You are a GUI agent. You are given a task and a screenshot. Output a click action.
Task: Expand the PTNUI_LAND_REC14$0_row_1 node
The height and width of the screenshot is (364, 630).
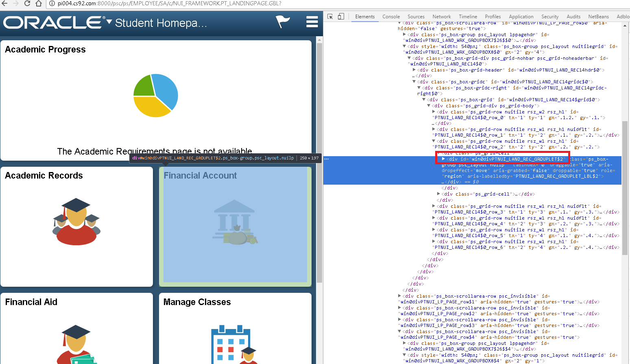pyautogui.click(x=434, y=129)
